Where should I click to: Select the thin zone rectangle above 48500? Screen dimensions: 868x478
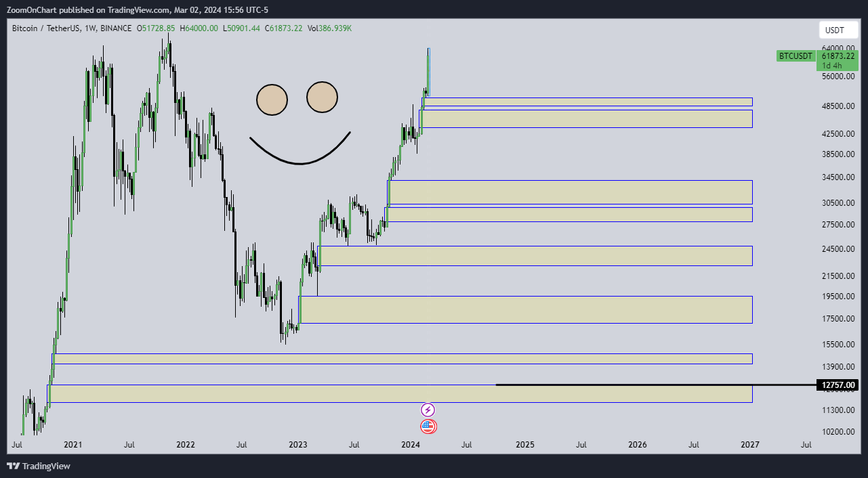click(x=588, y=102)
